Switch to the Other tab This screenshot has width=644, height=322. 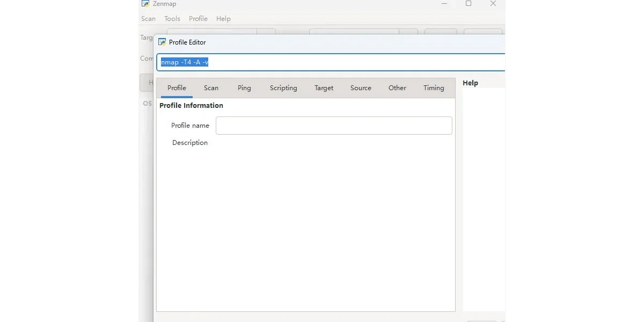pos(397,88)
